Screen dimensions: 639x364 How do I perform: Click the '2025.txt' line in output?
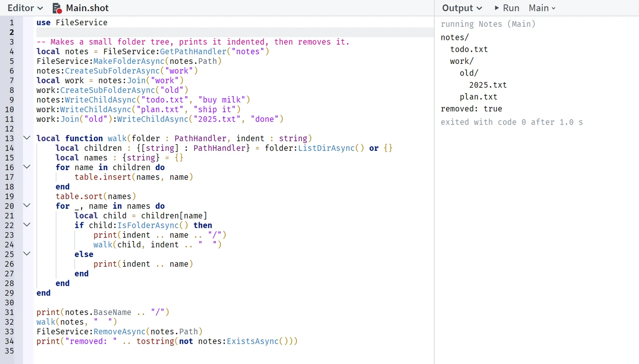tap(488, 85)
